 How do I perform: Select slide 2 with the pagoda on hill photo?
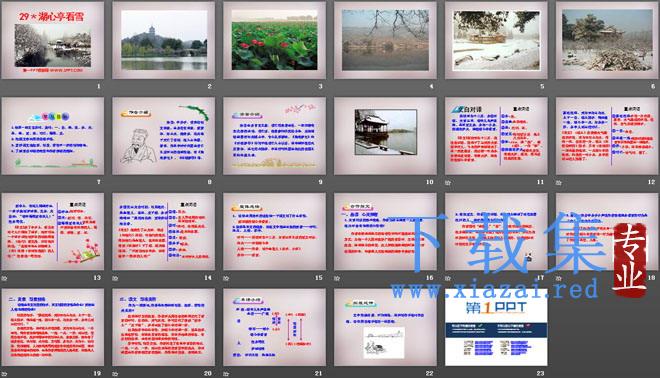(163, 40)
